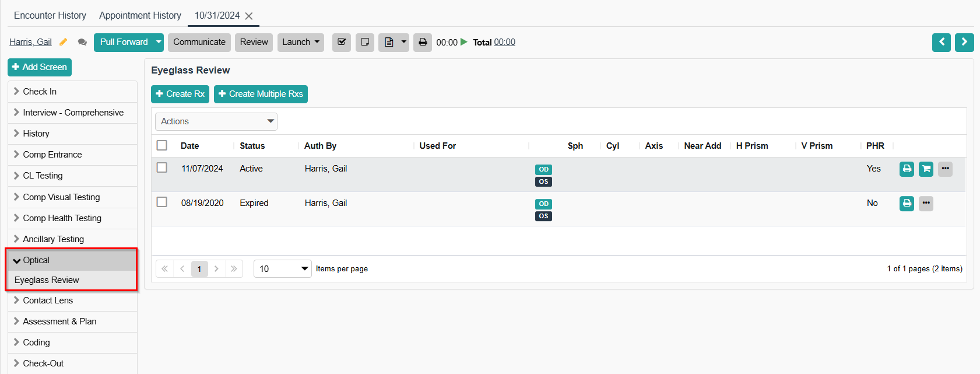Open the items per page dropdown
This screenshot has width=980, height=374.
click(x=283, y=269)
